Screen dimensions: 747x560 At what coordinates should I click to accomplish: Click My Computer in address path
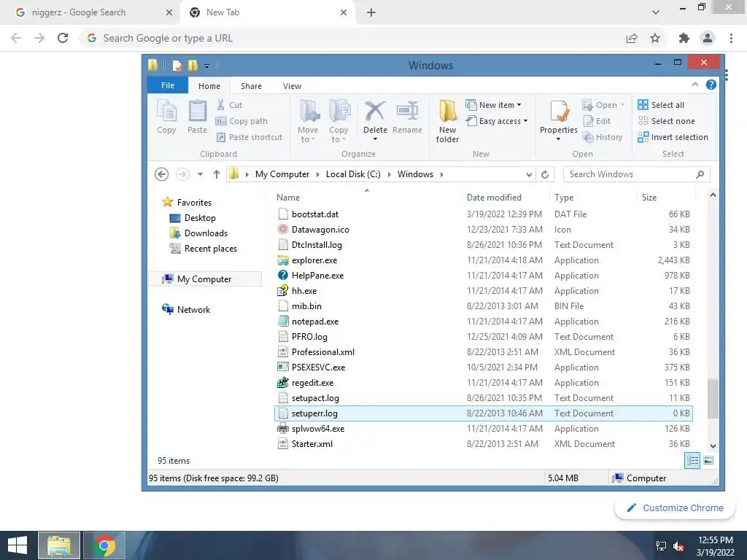click(x=282, y=174)
